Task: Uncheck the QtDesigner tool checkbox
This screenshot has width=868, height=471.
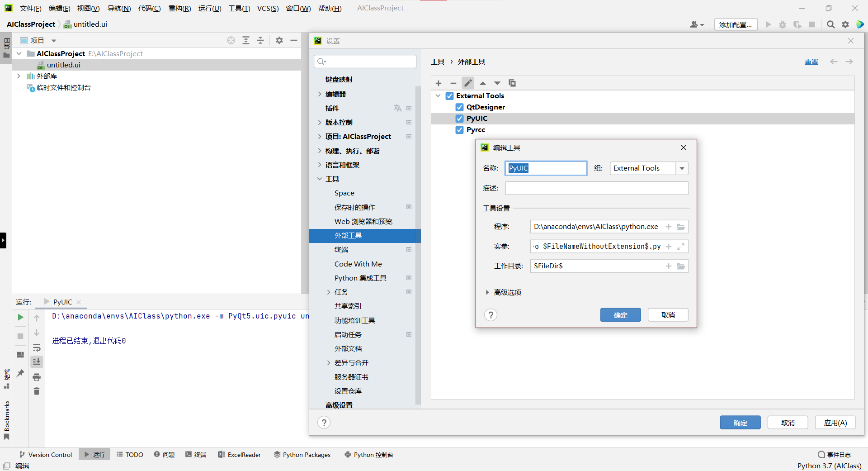Action: [x=460, y=107]
